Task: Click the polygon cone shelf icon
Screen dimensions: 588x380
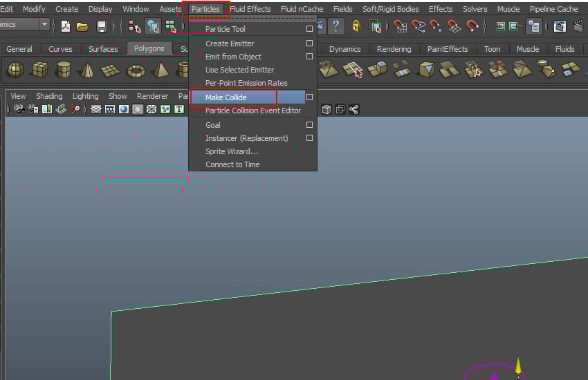Action: point(86,70)
